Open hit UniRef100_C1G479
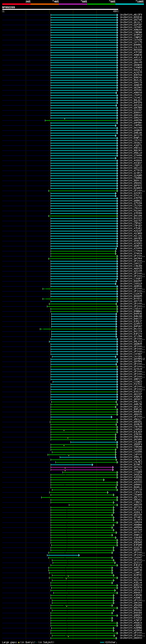 (x=131, y=294)
